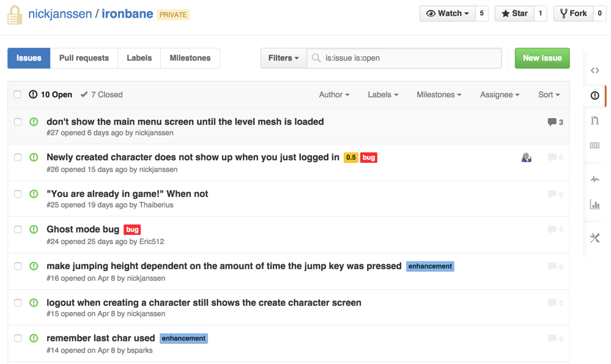
Task: Open the Watch dropdown button
Action: [x=447, y=13]
